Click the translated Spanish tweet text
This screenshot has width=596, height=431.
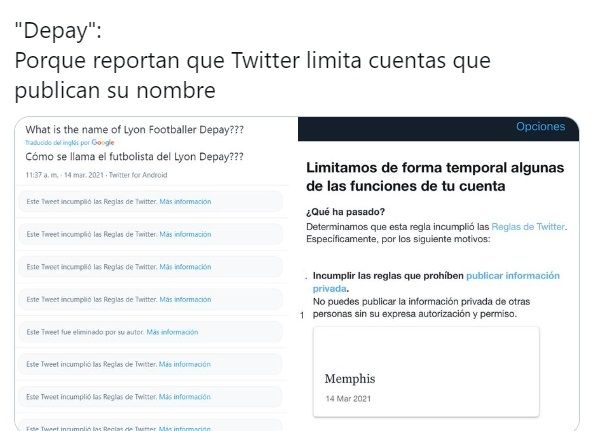coord(135,157)
